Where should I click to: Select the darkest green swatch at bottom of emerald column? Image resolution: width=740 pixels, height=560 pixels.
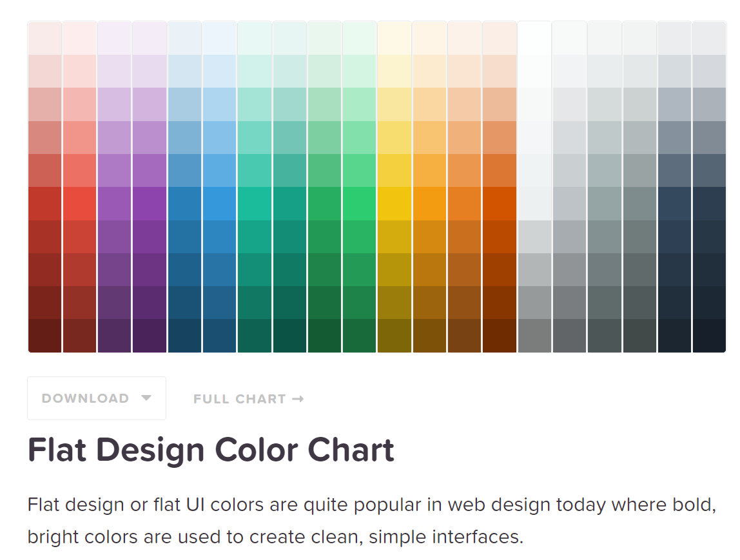[x=359, y=336]
